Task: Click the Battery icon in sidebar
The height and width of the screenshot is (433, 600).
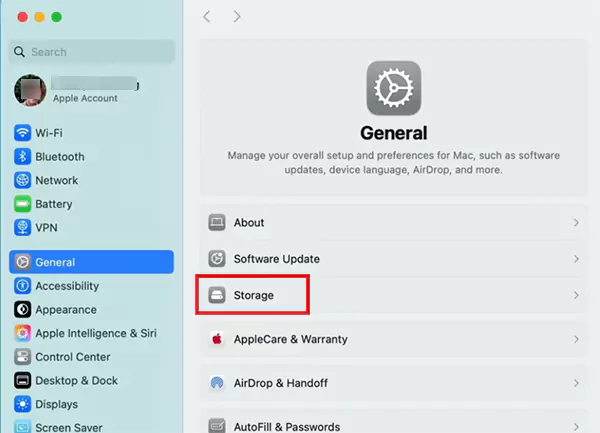Action: pyautogui.click(x=22, y=204)
